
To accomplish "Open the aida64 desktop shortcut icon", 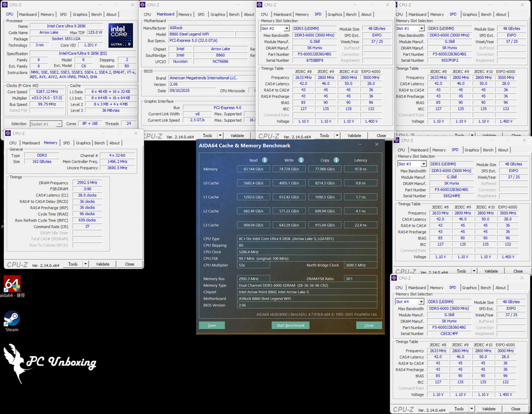I will 12,284.
